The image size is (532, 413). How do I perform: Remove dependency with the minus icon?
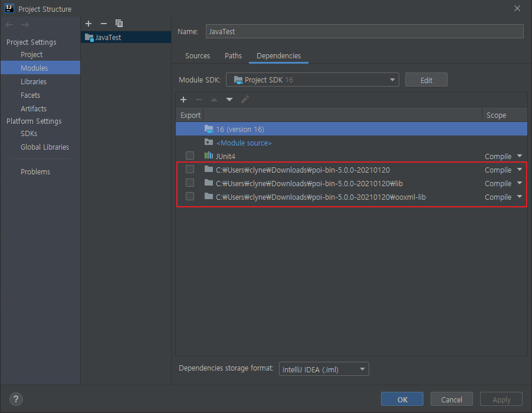click(199, 100)
